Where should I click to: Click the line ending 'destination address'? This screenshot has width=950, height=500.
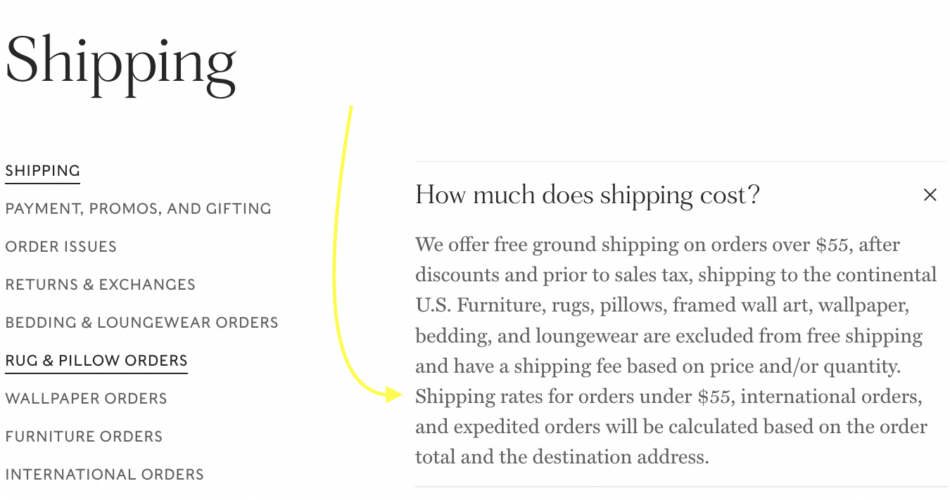(562, 458)
